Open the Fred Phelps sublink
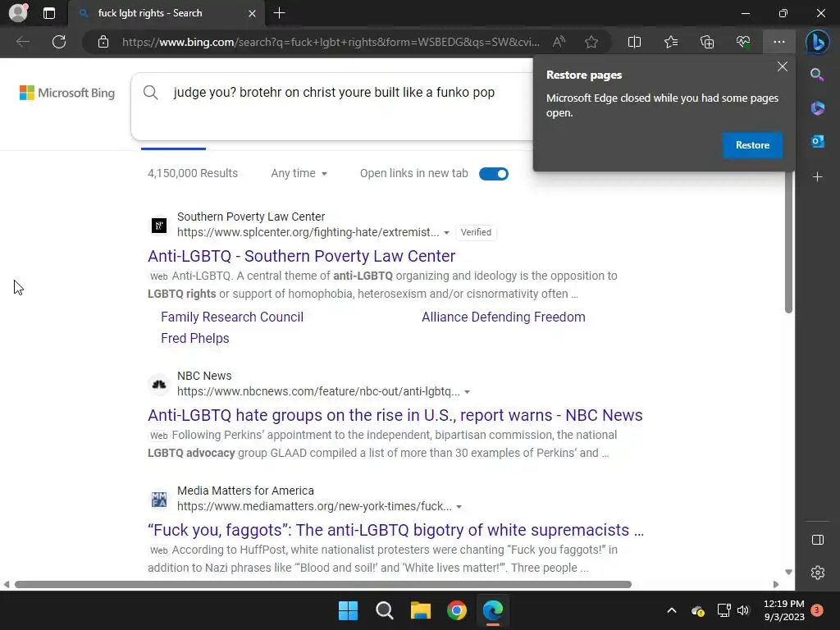This screenshot has height=630, width=840. click(195, 339)
